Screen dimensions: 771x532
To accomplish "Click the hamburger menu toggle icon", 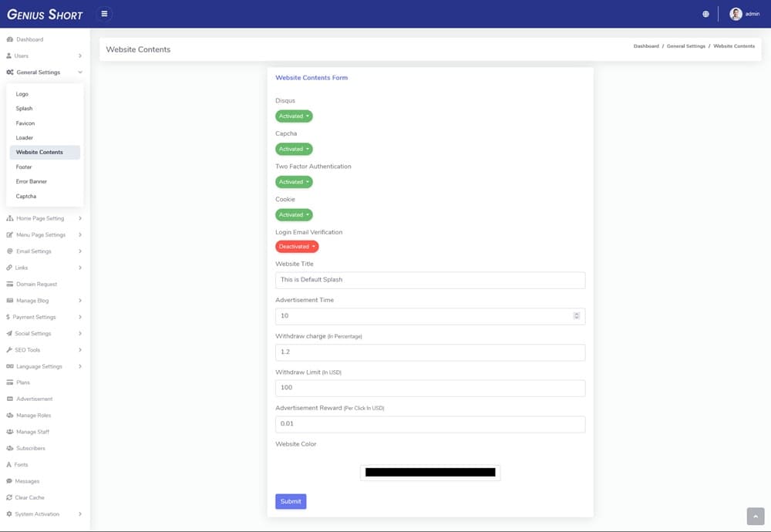I will pos(105,14).
